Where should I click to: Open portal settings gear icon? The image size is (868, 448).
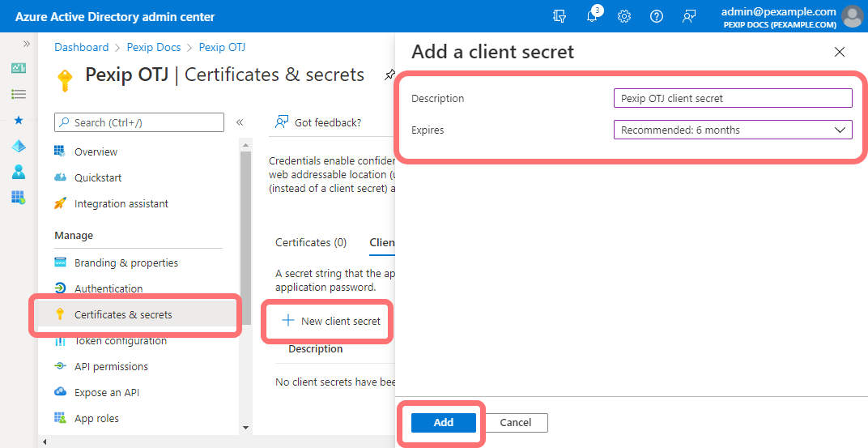pos(624,16)
